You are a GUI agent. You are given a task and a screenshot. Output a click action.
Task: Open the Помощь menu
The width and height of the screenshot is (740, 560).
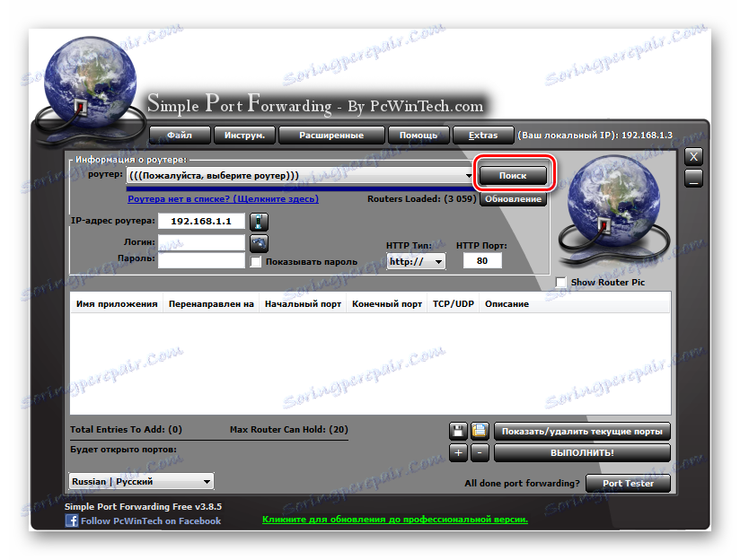(x=418, y=135)
